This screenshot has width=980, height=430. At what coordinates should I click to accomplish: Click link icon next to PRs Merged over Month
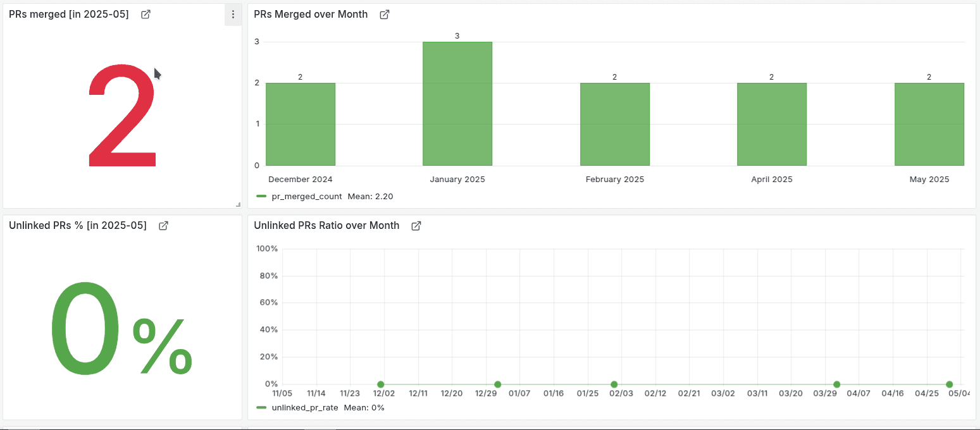pyautogui.click(x=384, y=15)
